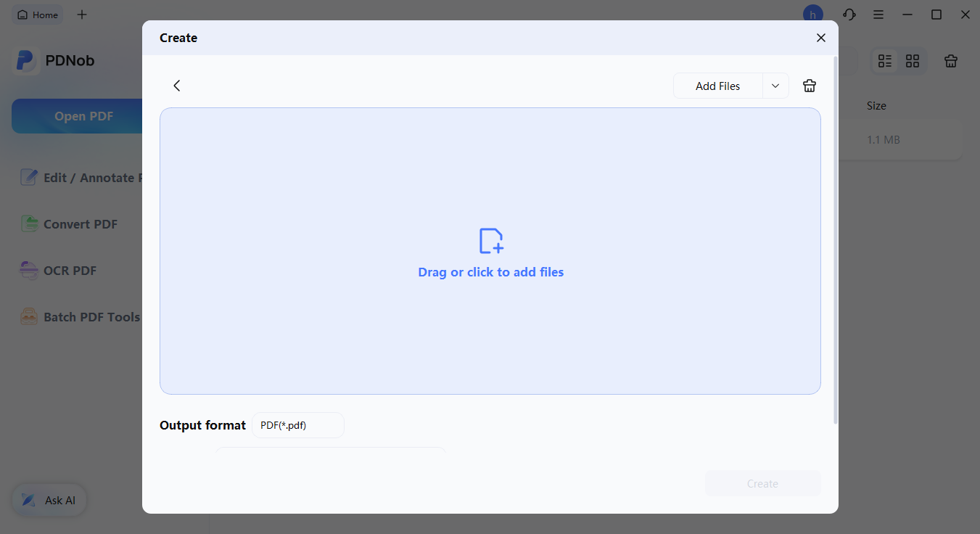Click the back arrow in the Create dialog

click(x=176, y=85)
